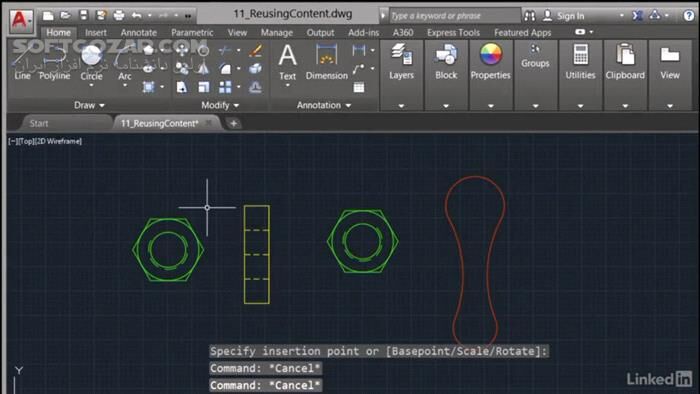Select the Rotate tool in Modify panel
This screenshot has height=394, width=700.
[203, 50]
